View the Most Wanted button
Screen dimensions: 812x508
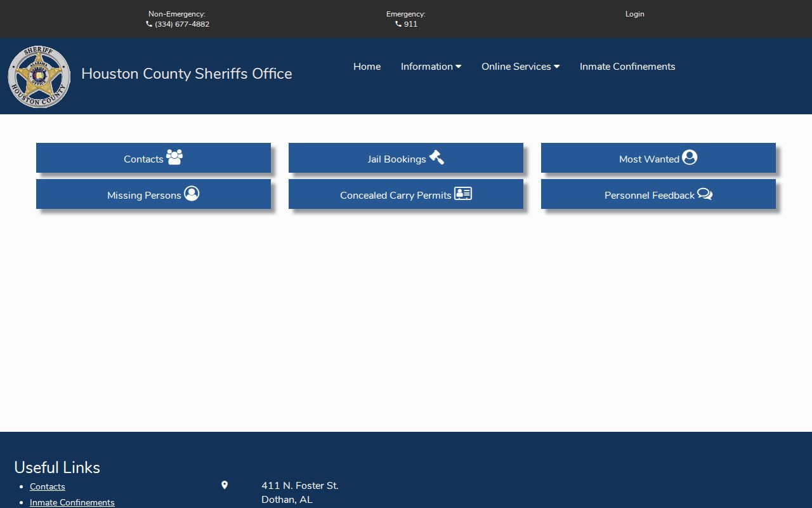tap(658, 157)
